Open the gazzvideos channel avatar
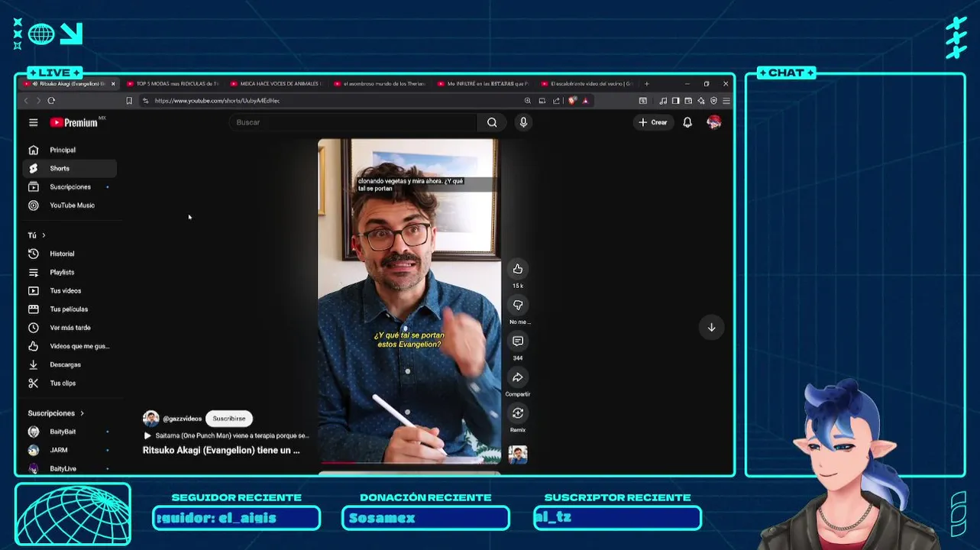The width and height of the screenshot is (980, 550). pos(151,418)
